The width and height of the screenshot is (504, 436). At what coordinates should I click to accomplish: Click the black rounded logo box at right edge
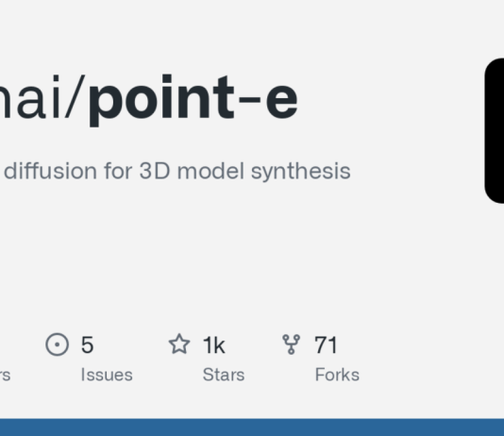[495, 131]
